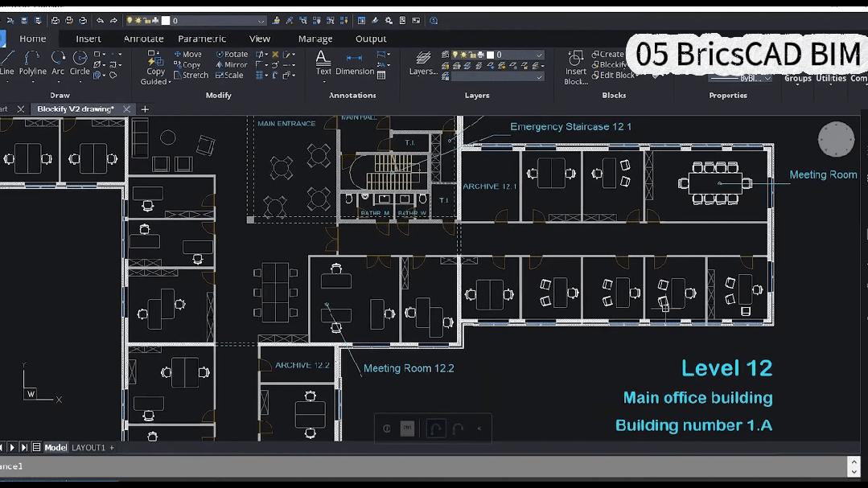Click the Redo arrow in quick access

[x=113, y=20]
